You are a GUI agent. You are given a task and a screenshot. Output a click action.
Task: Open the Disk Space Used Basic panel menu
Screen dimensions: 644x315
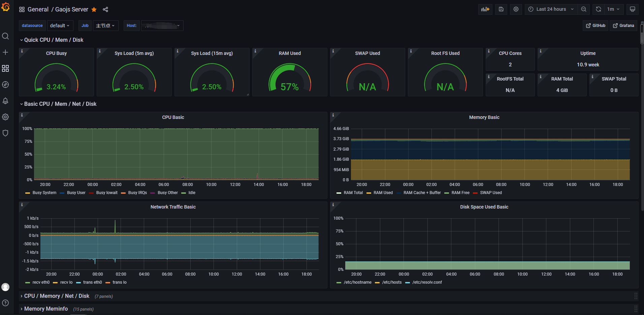click(x=484, y=207)
